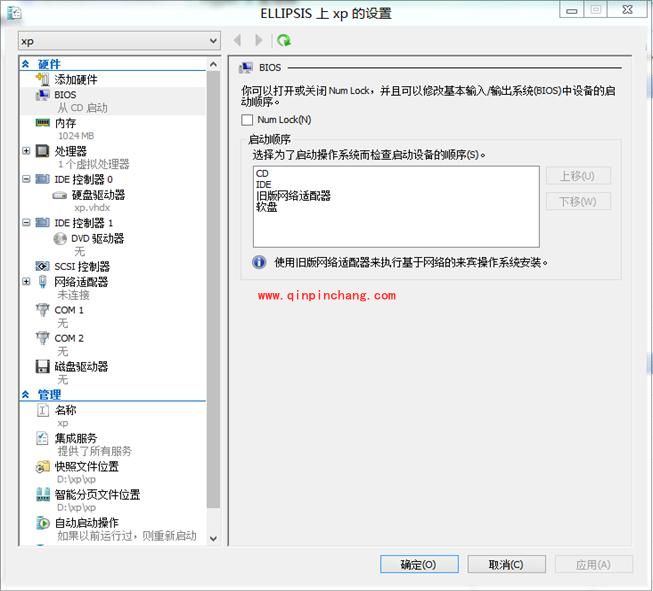Click scroll down arrow in settings tree

(x=213, y=538)
